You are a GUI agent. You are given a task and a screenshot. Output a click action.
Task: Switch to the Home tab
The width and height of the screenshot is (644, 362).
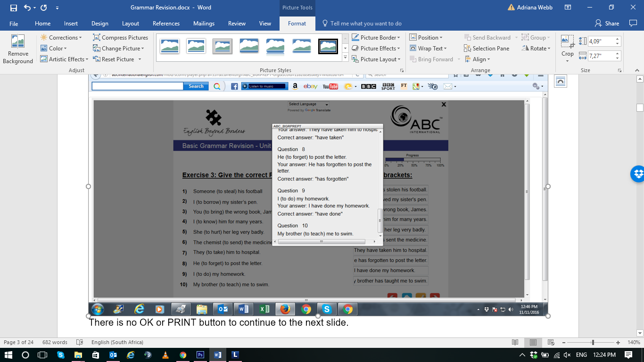click(x=42, y=24)
